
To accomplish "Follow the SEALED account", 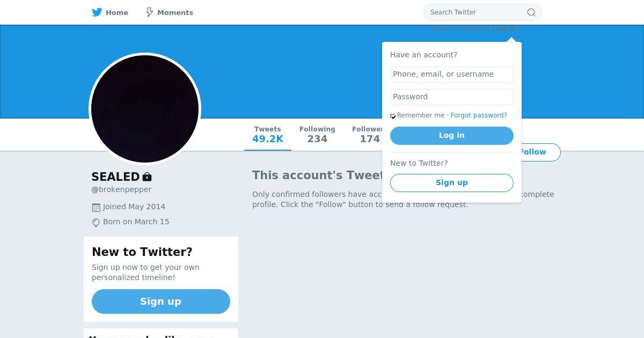I will coord(540,152).
